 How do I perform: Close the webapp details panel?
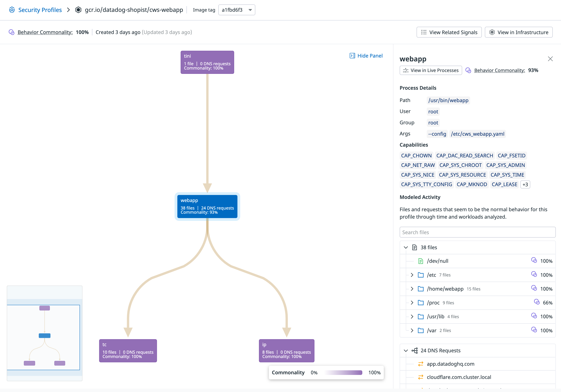tap(550, 59)
